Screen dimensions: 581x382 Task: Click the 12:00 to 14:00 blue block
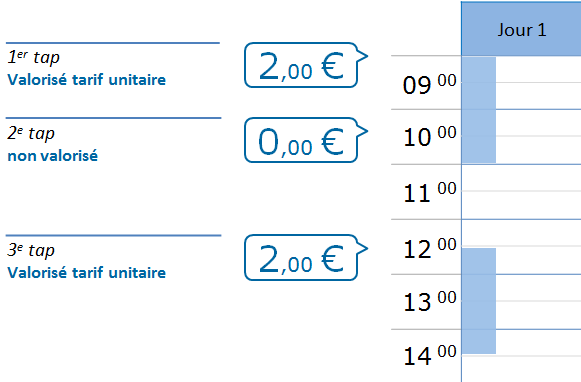pos(479,301)
